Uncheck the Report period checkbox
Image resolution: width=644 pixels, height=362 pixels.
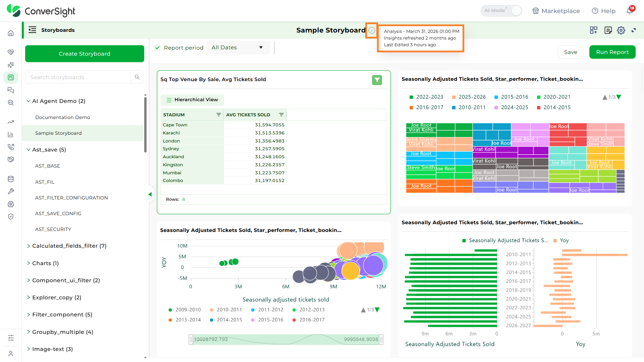(x=157, y=48)
